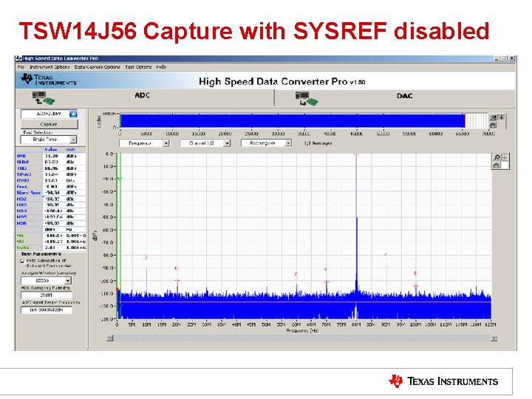
Task: Open the File menu
Action: [x=21, y=66]
